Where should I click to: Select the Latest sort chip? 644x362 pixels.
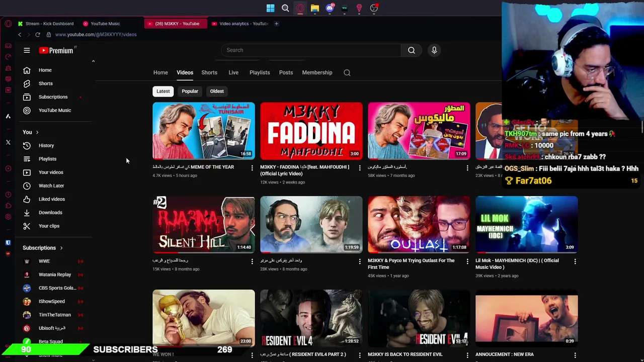tap(163, 92)
